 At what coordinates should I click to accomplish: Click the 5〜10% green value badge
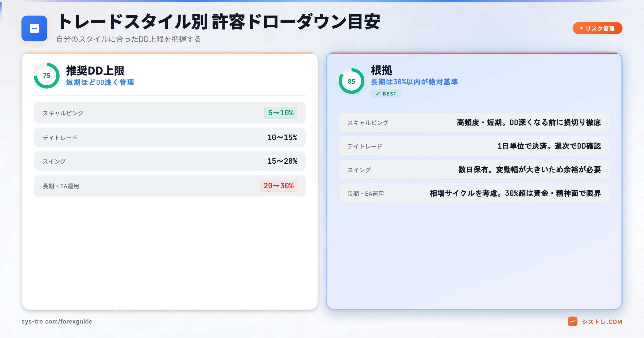click(x=281, y=113)
